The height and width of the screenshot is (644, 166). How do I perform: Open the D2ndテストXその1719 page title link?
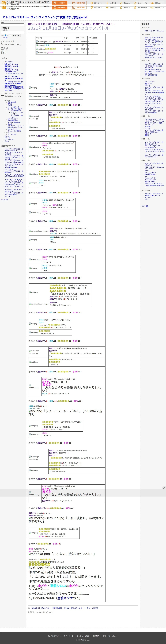pyautogui.click(x=72, y=24)
